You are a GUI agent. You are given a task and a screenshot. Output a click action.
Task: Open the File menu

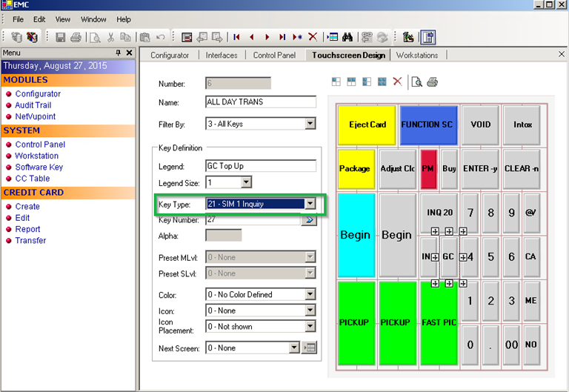tap(18, 19)
